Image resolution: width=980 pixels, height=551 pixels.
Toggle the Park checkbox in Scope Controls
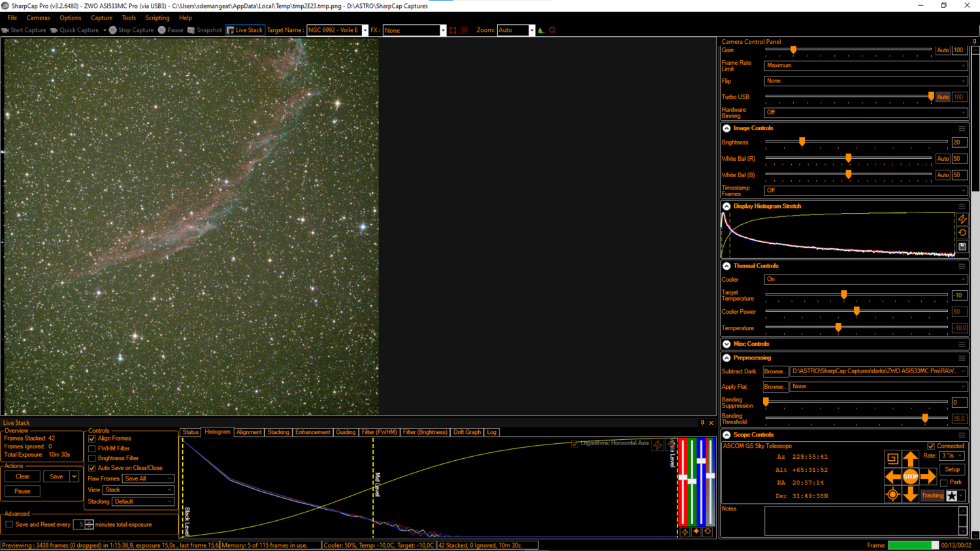tap(943, 482)
